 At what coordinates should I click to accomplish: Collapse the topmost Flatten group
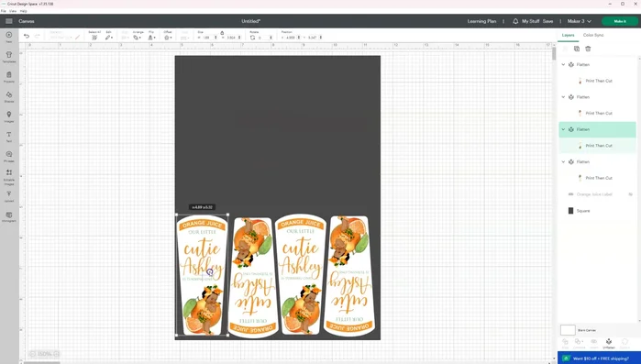563,64
